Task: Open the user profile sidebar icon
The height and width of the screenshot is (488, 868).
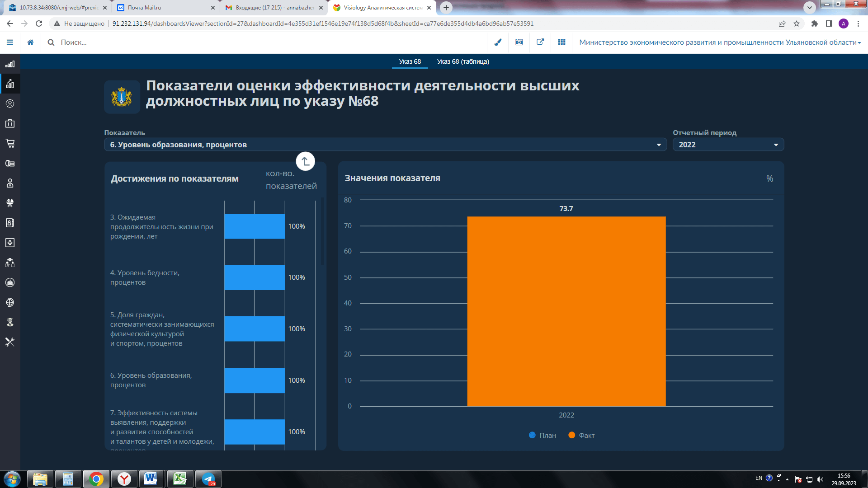Action: pyautogui.click(x=10, y=103)
